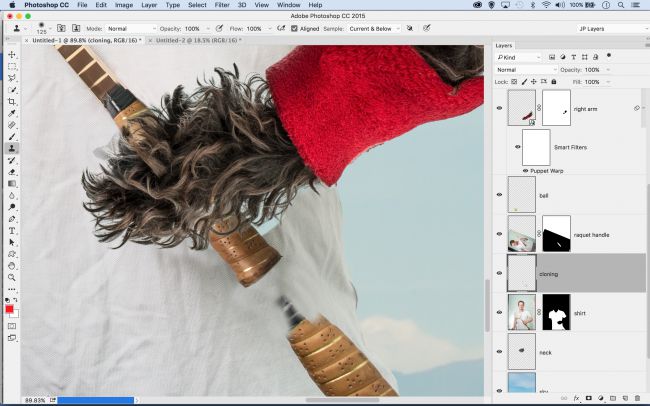Click the delete layer trash icon
Image resolution: width=650 pixels, height=406 pixels.
coord(636,399)
